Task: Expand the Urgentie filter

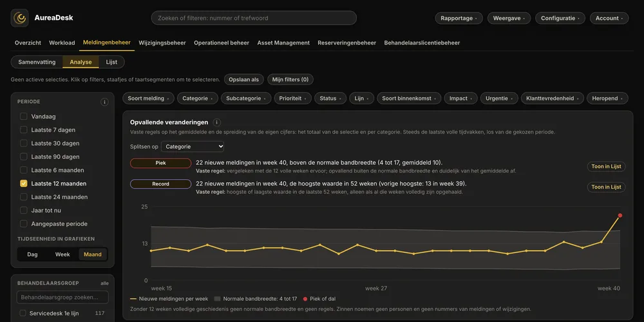Action: click(499, 99)
